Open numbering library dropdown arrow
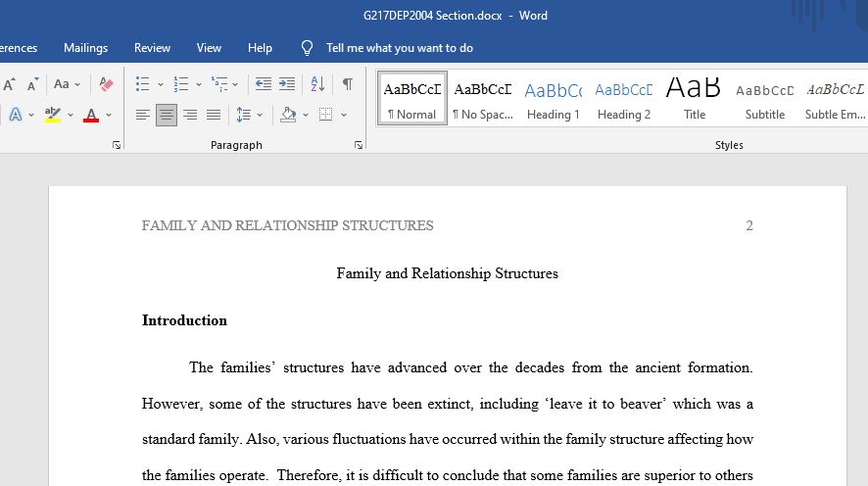The width and height of the screenshot is (868, 486). click(x=198, y=84)
